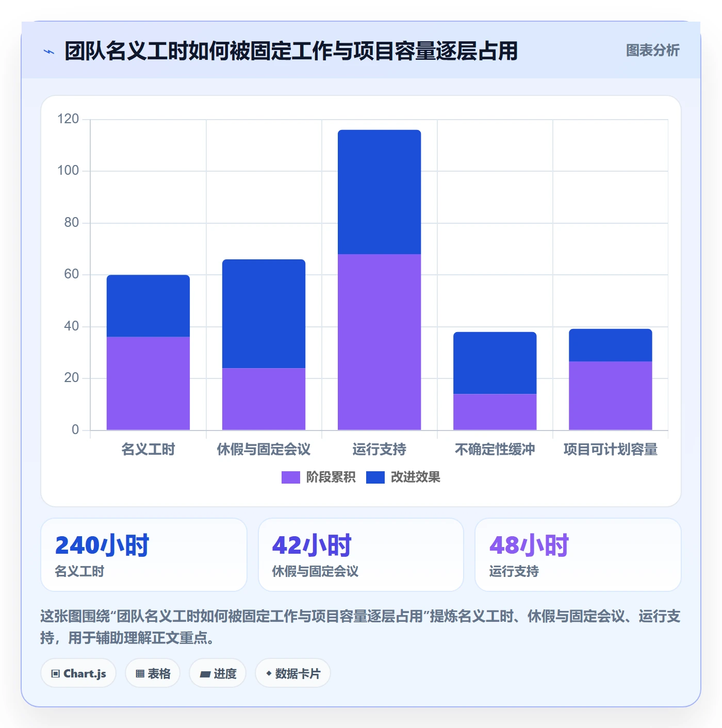Click the 60 y-axis value
The width and height of the screenshot is (722, 728).
(x=71, y=274)
